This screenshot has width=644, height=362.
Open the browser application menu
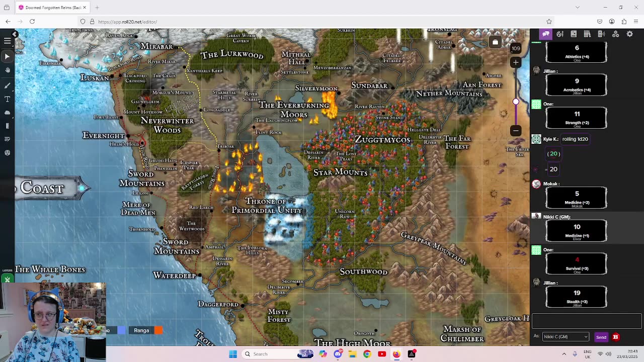(x=636, y=22)
